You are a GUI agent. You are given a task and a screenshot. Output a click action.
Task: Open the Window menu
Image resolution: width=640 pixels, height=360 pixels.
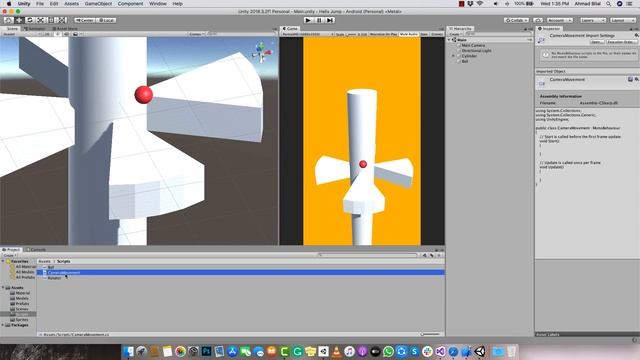(158, 4)
